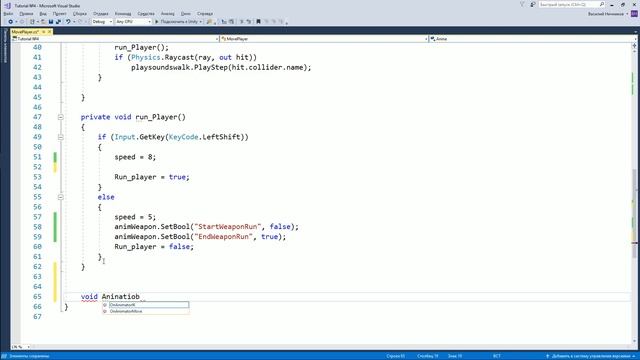Click the vertical scrollbar thumb of editor
This screenshot has height=360, width=640.
634,213
